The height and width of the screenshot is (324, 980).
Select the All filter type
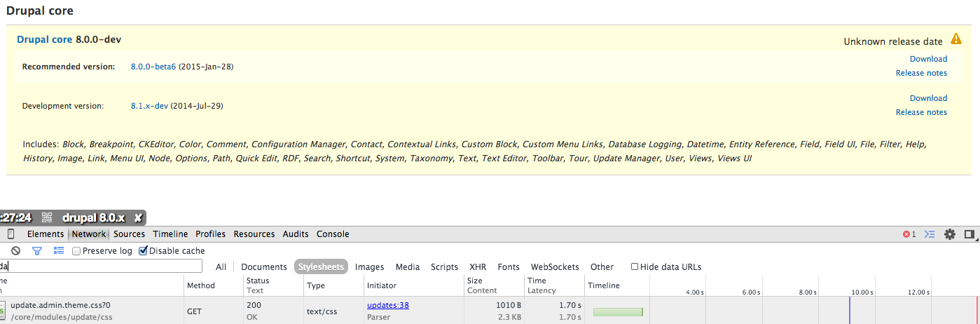tap(221, 267)
